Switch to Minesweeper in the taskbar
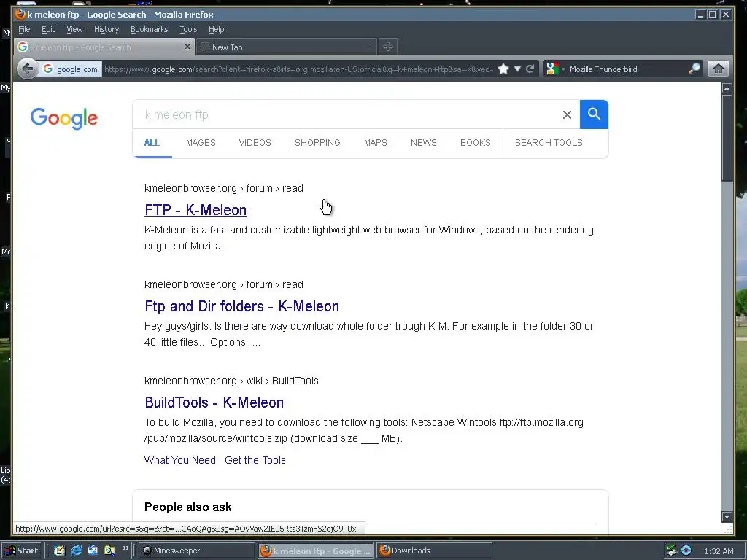The height and width of the screenshot is (560, 747). click(x=198, y=551)
